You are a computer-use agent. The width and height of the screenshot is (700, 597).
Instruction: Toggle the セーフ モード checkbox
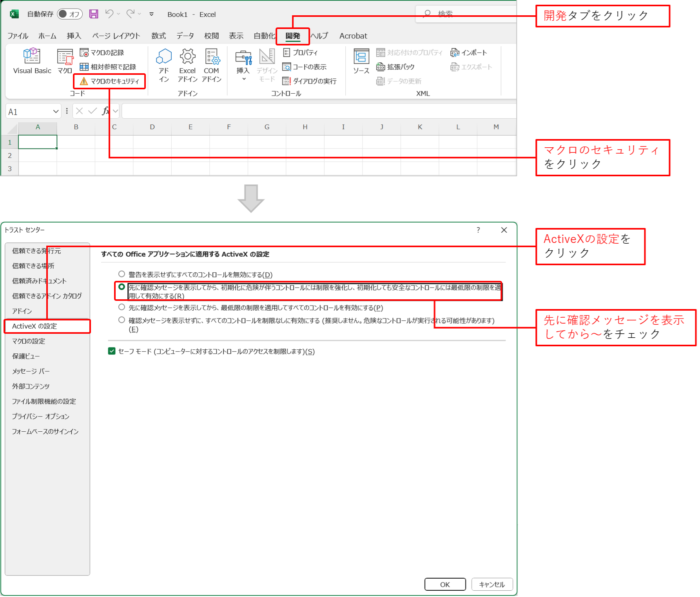click(x=112, y=351)
